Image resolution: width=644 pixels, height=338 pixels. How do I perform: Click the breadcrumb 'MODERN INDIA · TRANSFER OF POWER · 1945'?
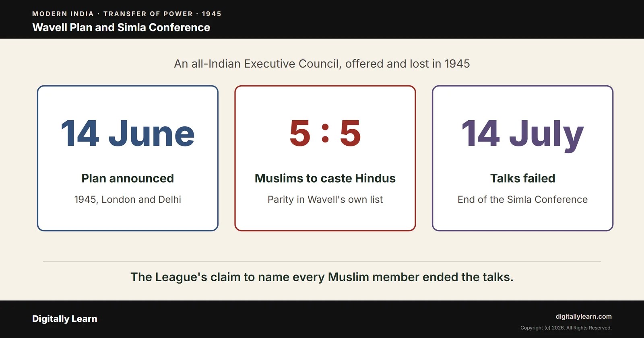coord(127,14)
